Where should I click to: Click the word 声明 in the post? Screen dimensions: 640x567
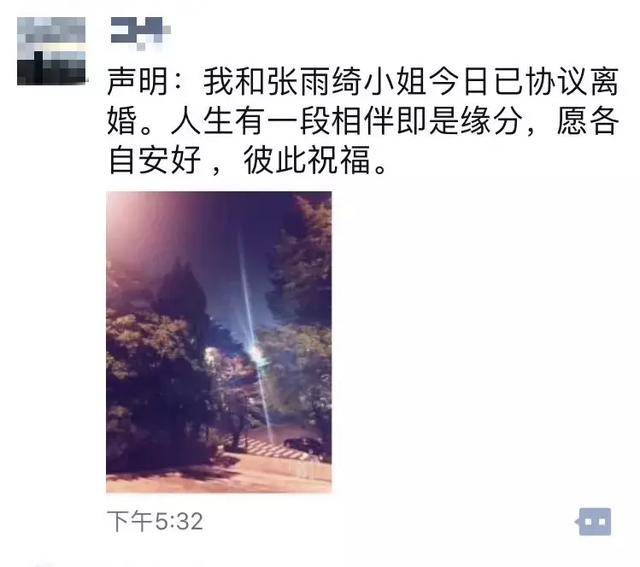(x=138, y=82)
